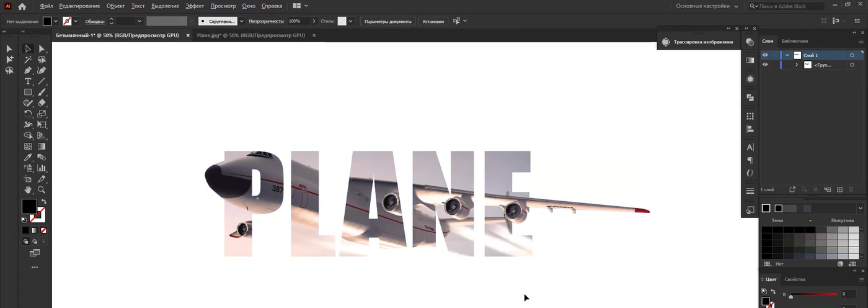Select the Line Segment tool
Viewport: 868px width, 308px height.
click(42, 81)
